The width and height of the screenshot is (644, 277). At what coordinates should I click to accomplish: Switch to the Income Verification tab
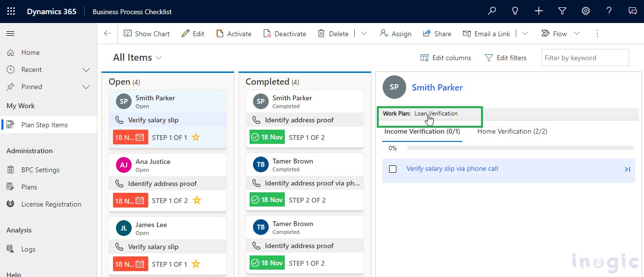click(x=422, y=132)
